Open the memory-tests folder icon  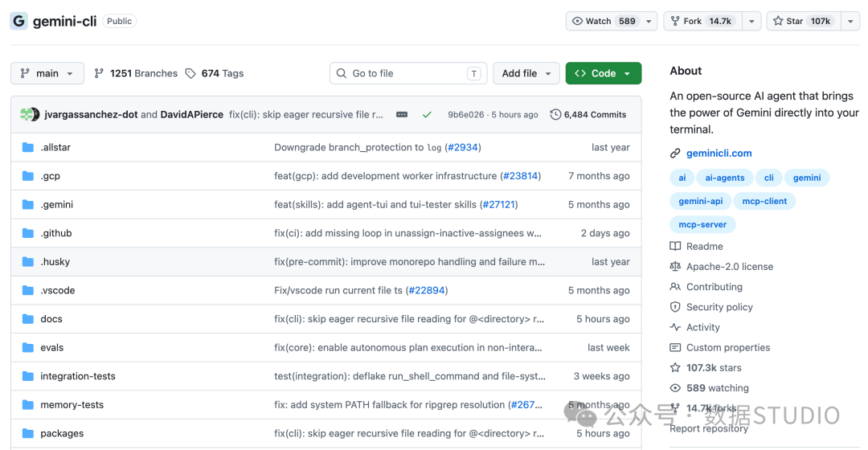[27, 405]
